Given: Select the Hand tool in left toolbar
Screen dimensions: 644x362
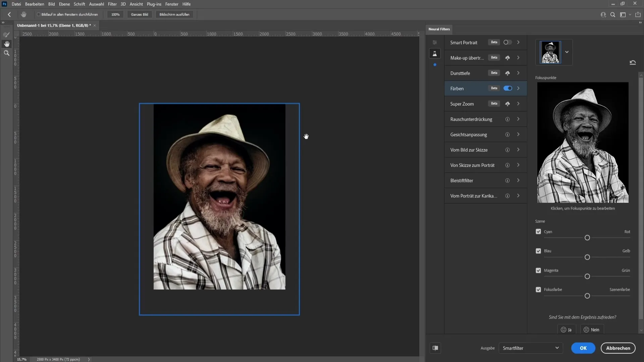Looking at the screenshot, I should 6,44.
